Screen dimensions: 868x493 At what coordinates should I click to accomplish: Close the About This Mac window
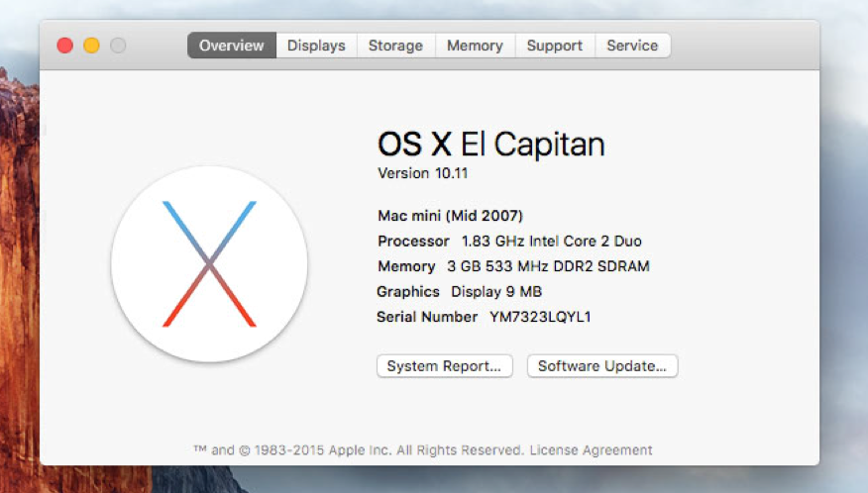64,46
